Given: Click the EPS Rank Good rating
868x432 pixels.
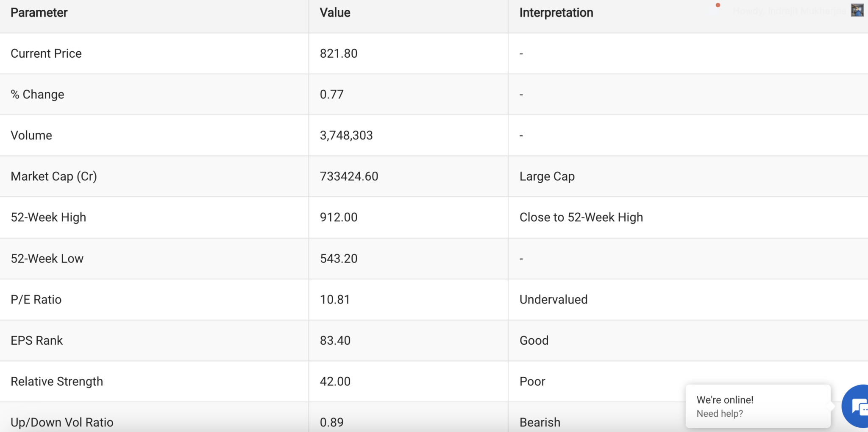Looking at the screenshot, I should [534, 340].
